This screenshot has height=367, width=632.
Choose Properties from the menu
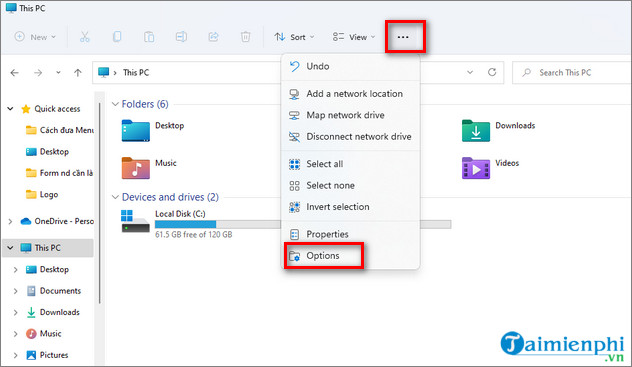[351, 234]
